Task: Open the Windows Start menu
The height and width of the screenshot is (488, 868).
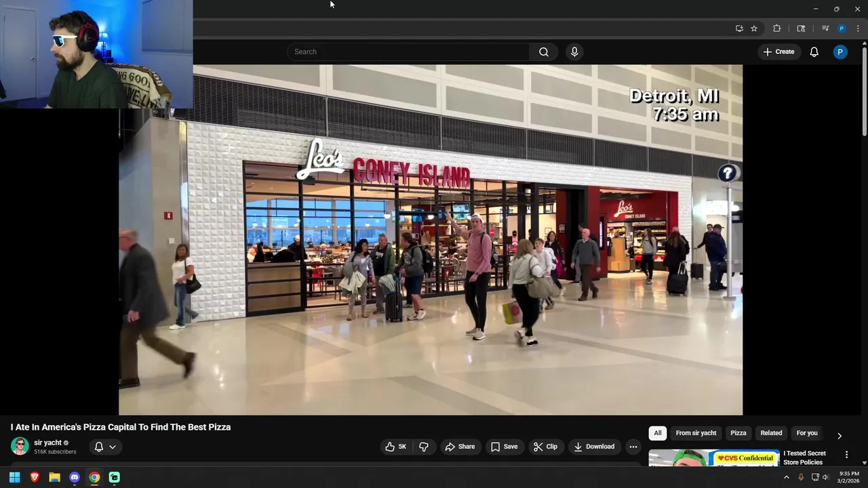Action: (14, 477)
